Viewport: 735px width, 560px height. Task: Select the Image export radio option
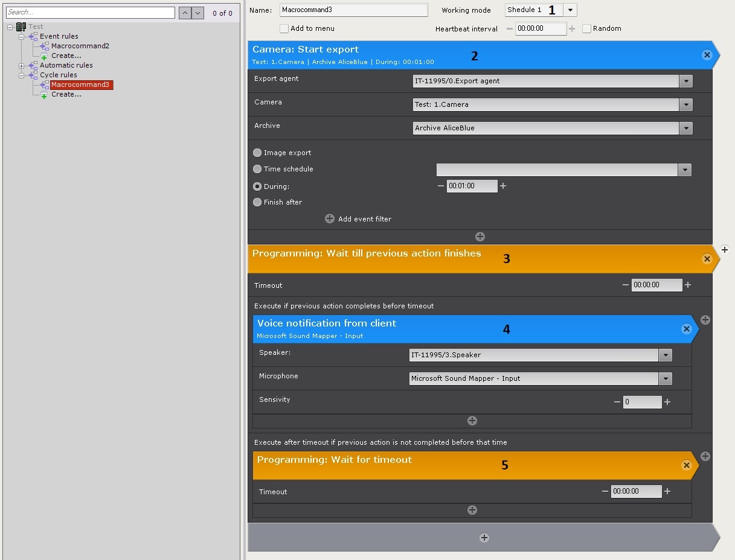pos(258,153)
